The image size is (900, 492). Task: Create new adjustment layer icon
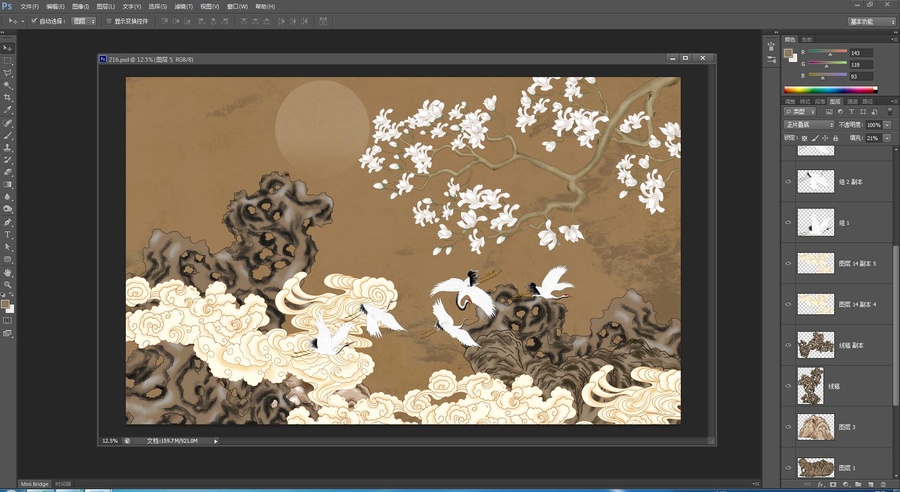point(846,485)
